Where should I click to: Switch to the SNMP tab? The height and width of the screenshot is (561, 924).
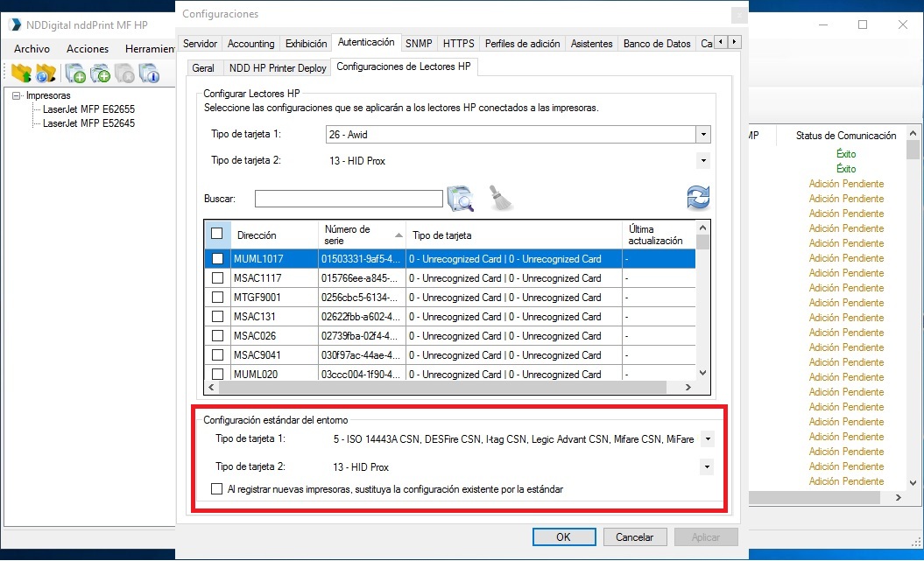click(419, 44)
